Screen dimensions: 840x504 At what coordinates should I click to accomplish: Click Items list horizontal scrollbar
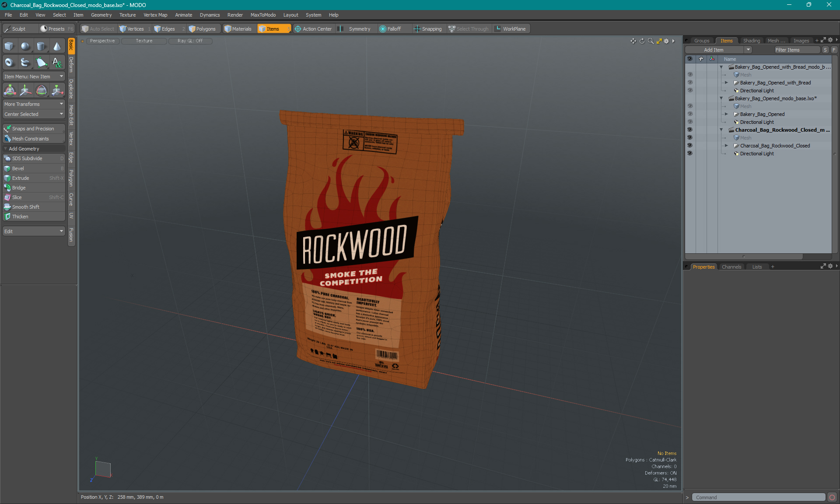tap(744, 256)
